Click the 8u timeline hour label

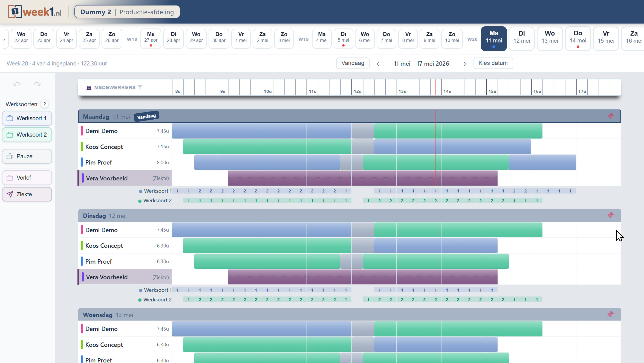coord(178,91)
